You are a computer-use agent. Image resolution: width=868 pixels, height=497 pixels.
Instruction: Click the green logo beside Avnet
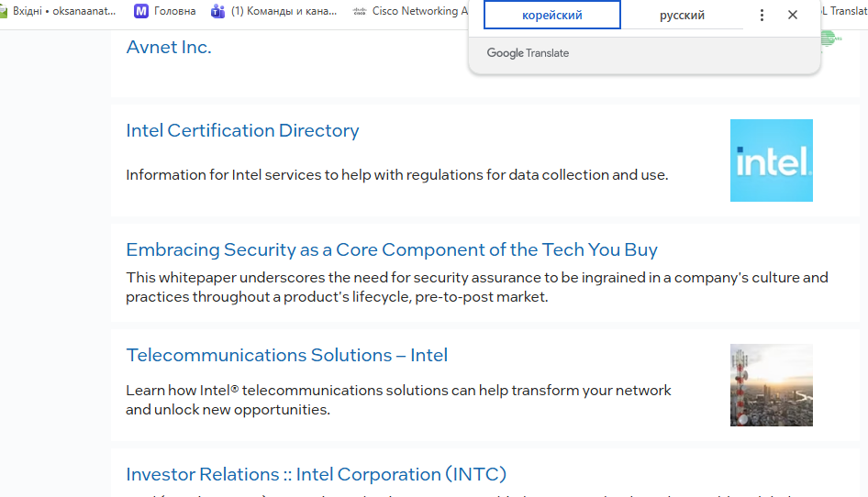click(x=829, y=39)
